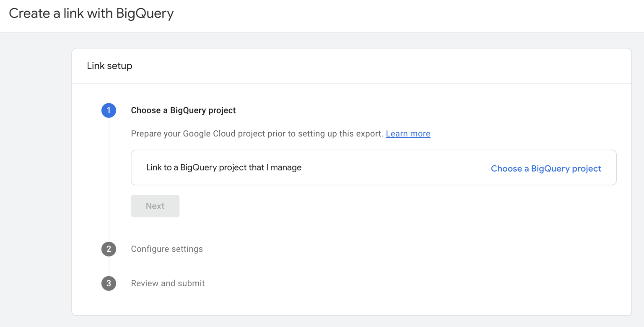Click the stepper line between steps 2 and 3
The width and height of the screenshot is (644, 327).
(109, 266)
